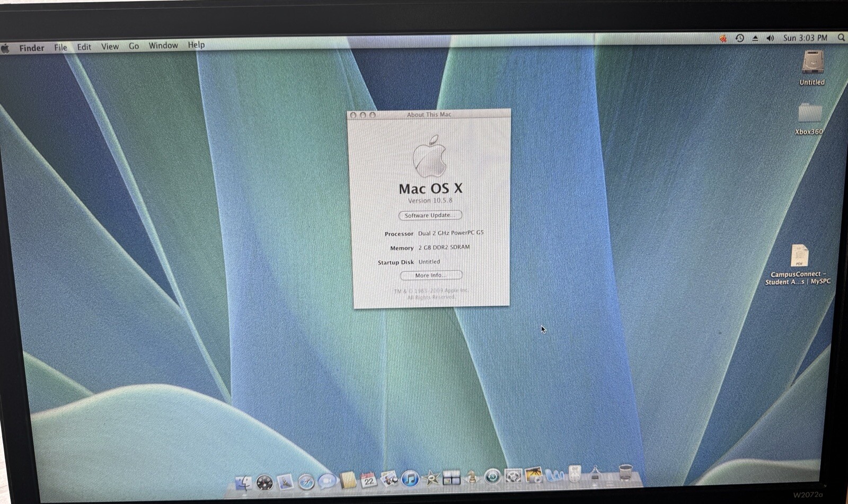Click the Software Update button
Viewport: 848px width, 504px height.
(x=430, y=215)
